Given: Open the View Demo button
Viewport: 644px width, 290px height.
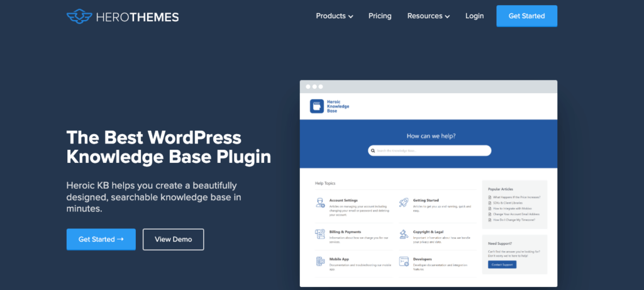Looking at the screenshot, I should [x=173, y=239].
